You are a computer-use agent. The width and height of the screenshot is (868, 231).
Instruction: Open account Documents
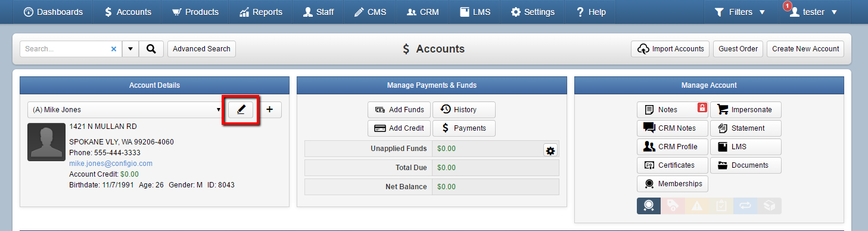746,165
